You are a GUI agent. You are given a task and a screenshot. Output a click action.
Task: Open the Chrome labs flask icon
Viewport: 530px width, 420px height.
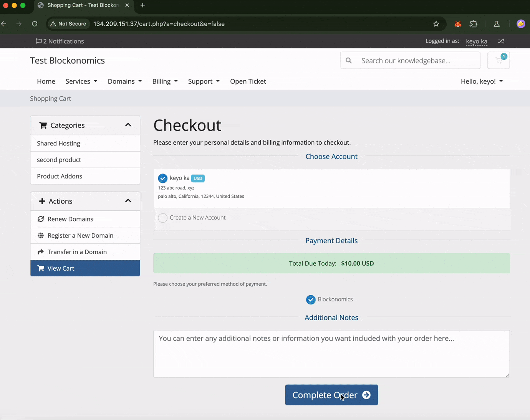tap(497, 24)
